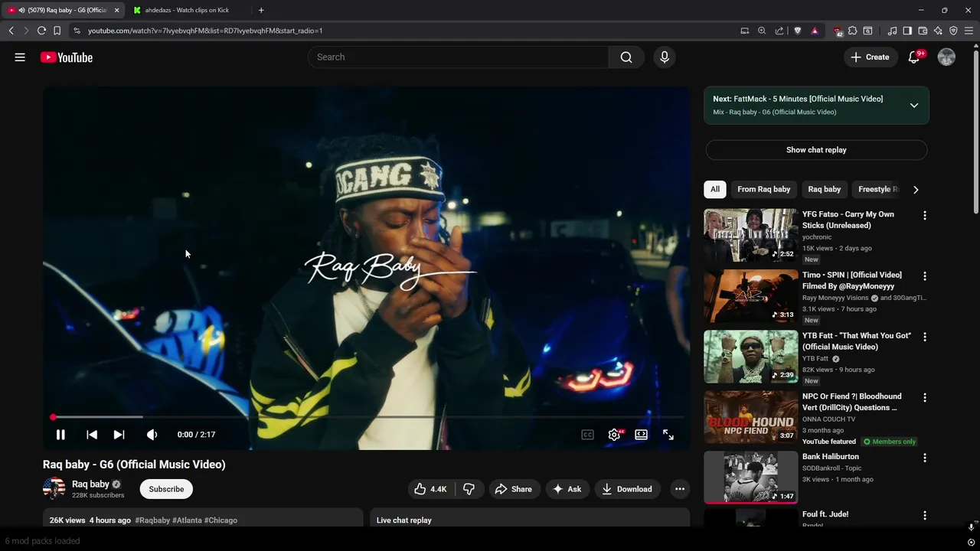Open the video settings gear
Image resolution: width=980 pixels, height=551 pixels.
614,435
